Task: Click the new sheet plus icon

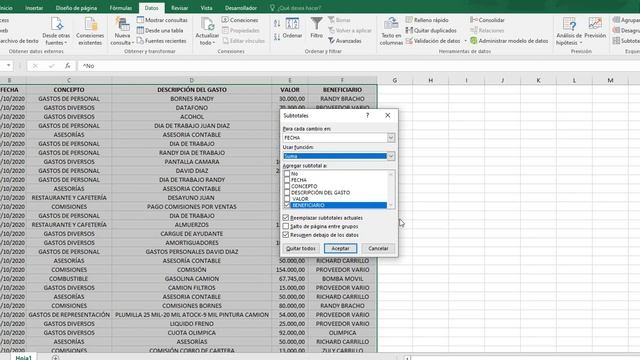Action: 55,358
